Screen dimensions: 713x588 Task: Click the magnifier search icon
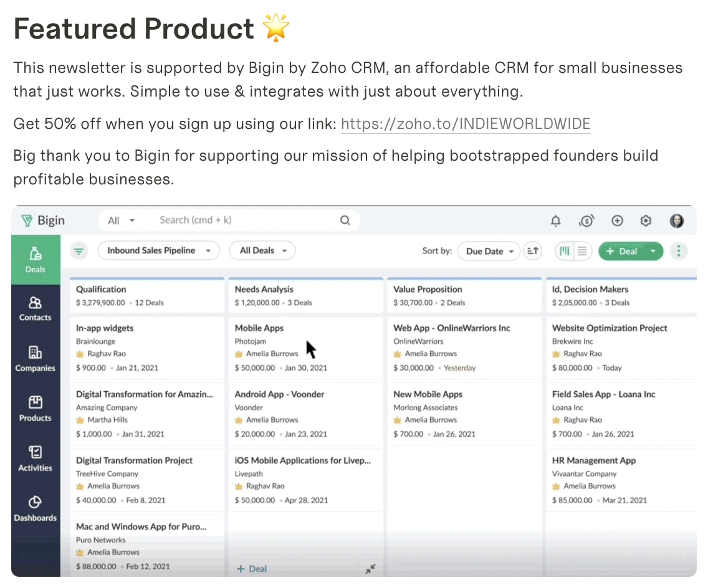tap(345, 220)
